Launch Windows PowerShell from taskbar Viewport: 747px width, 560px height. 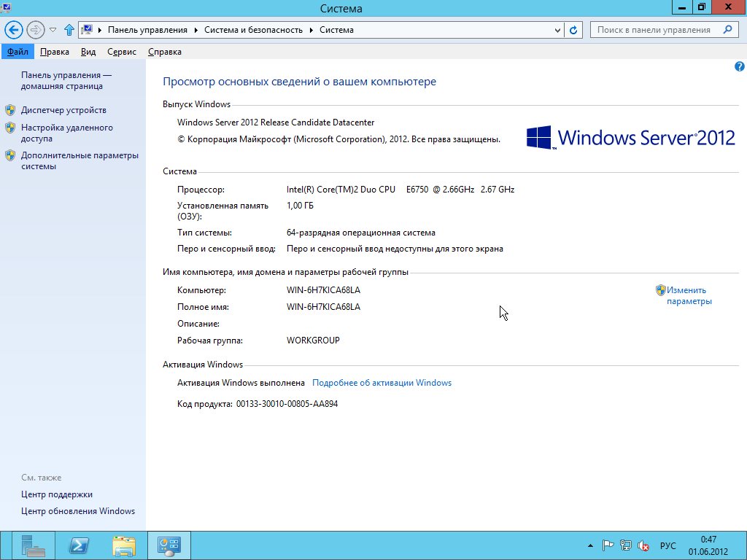click(79, 545)
